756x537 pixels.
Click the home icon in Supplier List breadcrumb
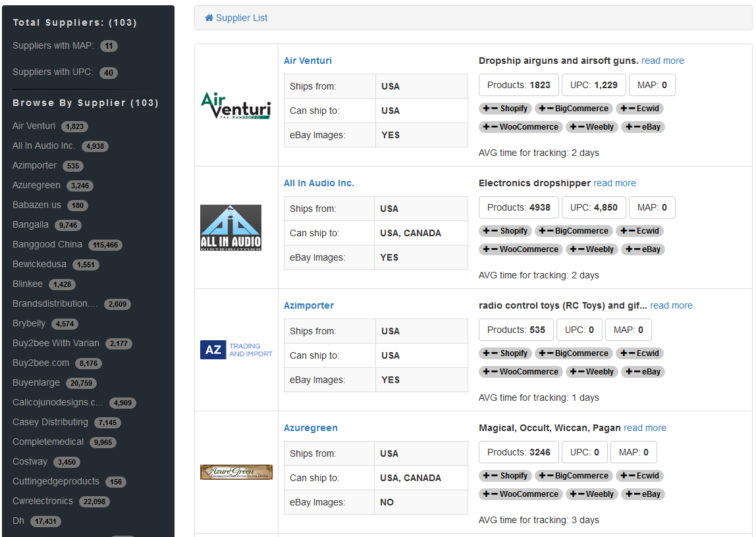(209, 18)
